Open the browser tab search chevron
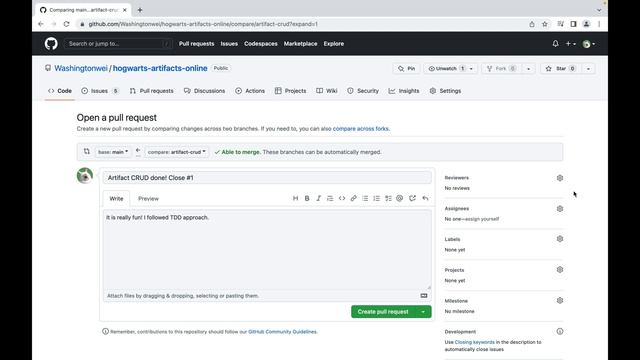 pos(599,10)
